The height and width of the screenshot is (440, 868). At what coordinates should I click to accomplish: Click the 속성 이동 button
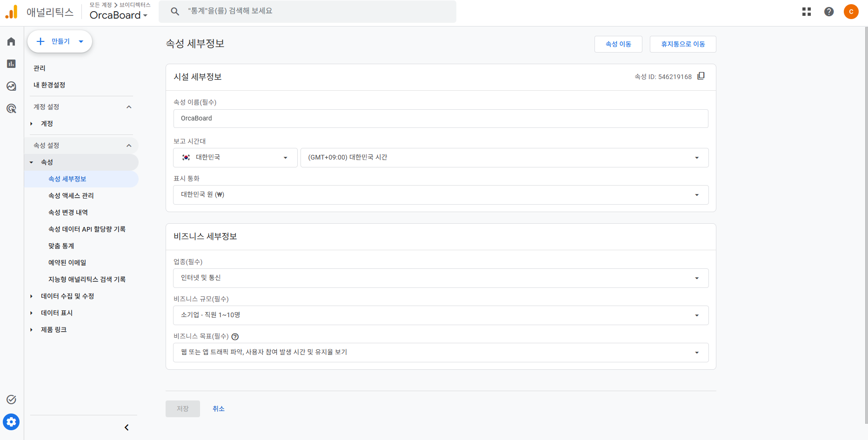[618, 44]
